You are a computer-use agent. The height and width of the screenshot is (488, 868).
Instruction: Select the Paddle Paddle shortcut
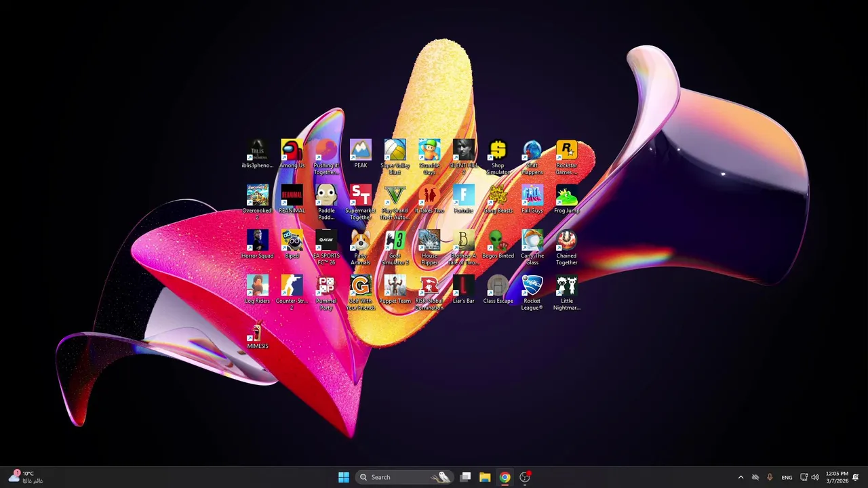click(x=326, y=202)
